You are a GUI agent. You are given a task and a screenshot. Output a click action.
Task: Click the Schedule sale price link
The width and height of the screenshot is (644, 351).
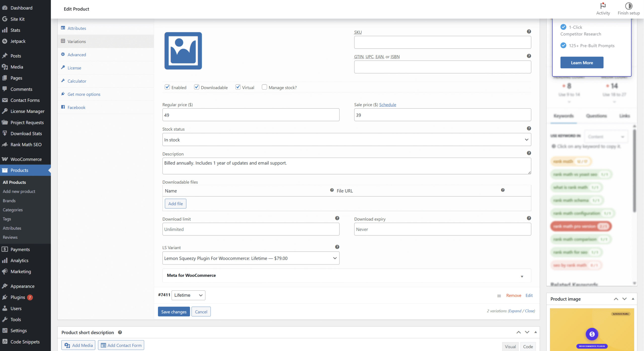tap(387, 105)
